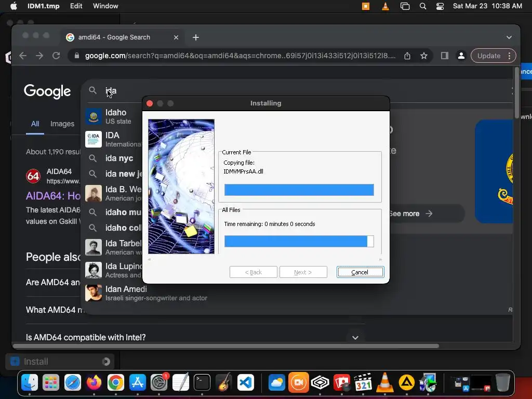This screenshot has width=532, height=399.
Task: Choose the 'Ida Tarbel' suggestion
Action: pyautogui.click(x=114, y=247)
